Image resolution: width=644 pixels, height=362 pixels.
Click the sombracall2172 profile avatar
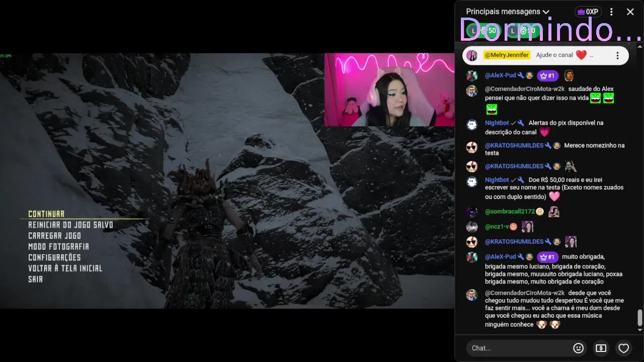tap(472, 212)
